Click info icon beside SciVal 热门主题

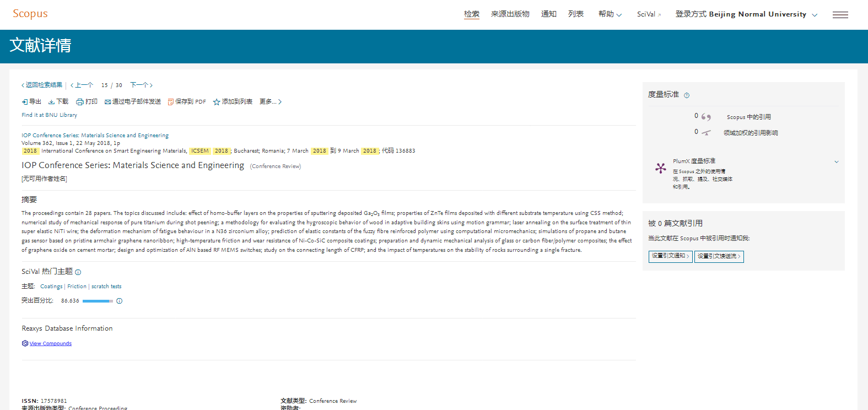tap(78, 272)
